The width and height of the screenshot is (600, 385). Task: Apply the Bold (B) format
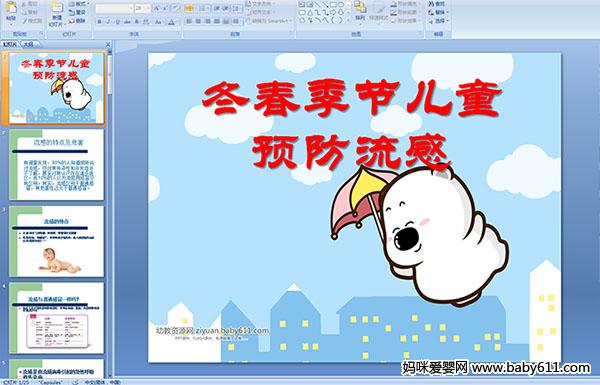[100, 22]
